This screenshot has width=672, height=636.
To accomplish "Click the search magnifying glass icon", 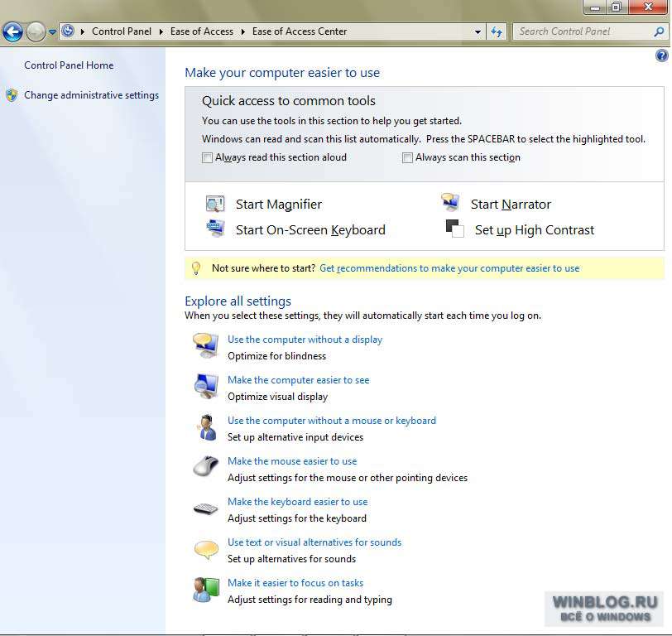I will tap(659, 31).
